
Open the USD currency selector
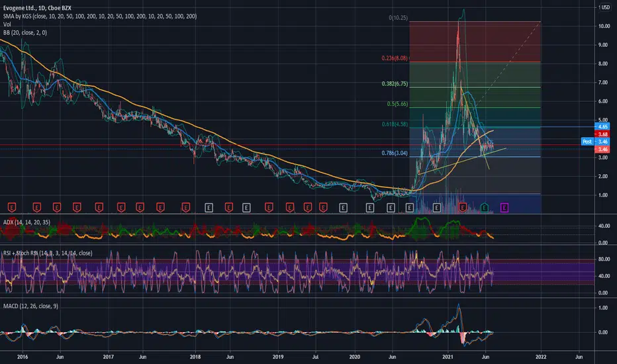pyautogui.click(x=605, y=7)
